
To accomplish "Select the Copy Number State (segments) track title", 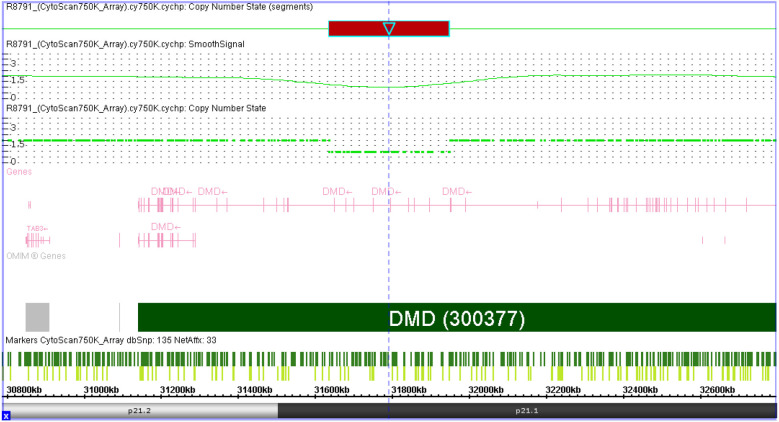I will [x=159, y=7].
